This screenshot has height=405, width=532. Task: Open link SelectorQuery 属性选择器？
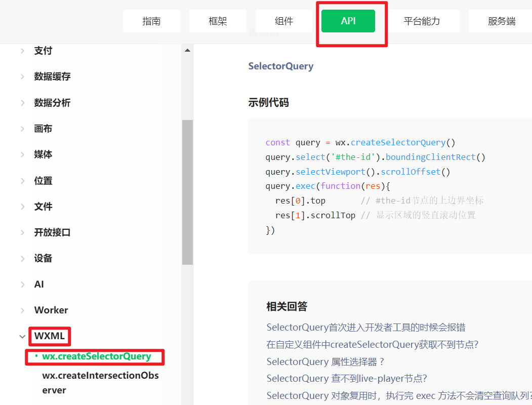[325, 362]
